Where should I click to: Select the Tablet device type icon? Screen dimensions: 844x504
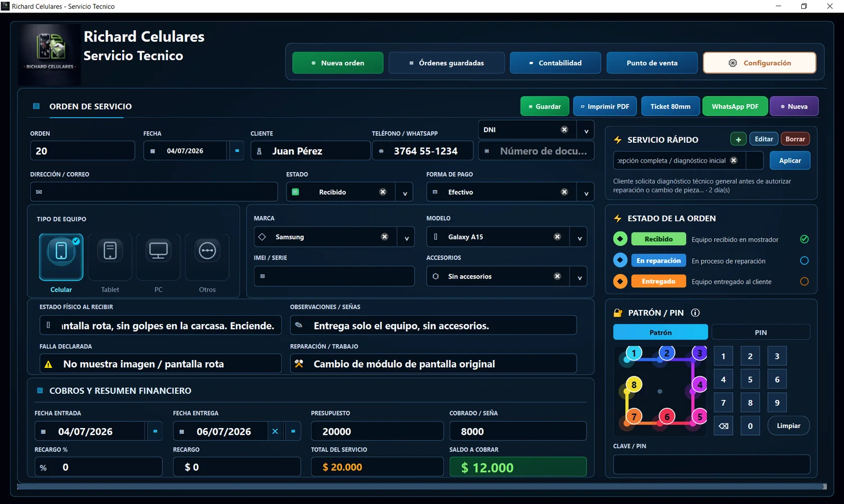tap(110, 257)
